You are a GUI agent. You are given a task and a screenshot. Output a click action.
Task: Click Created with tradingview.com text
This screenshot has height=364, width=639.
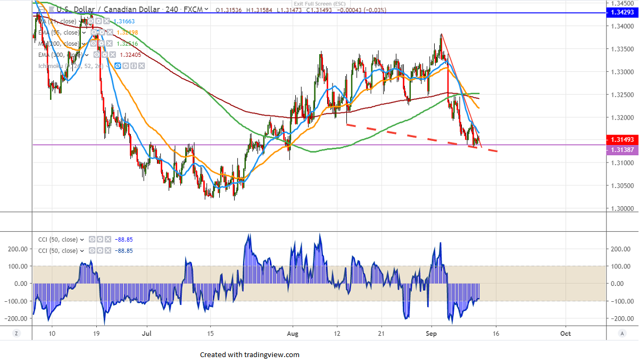click(250, 354)
